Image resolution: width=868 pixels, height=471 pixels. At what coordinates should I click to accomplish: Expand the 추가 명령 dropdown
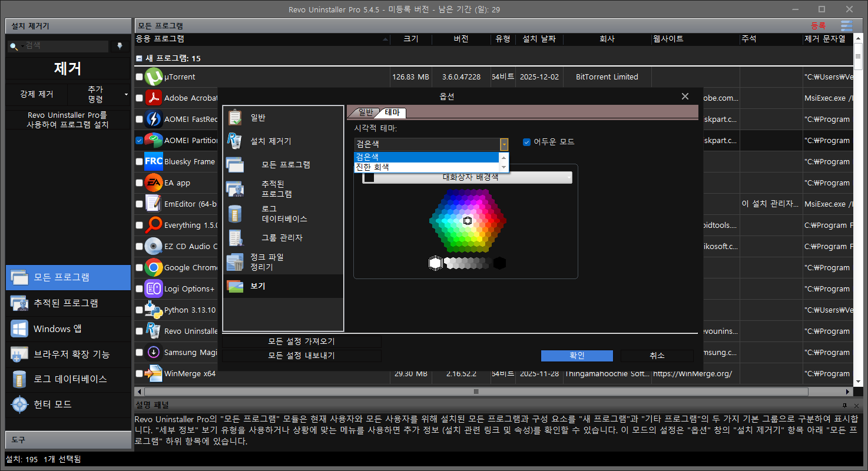coord(100,94)
